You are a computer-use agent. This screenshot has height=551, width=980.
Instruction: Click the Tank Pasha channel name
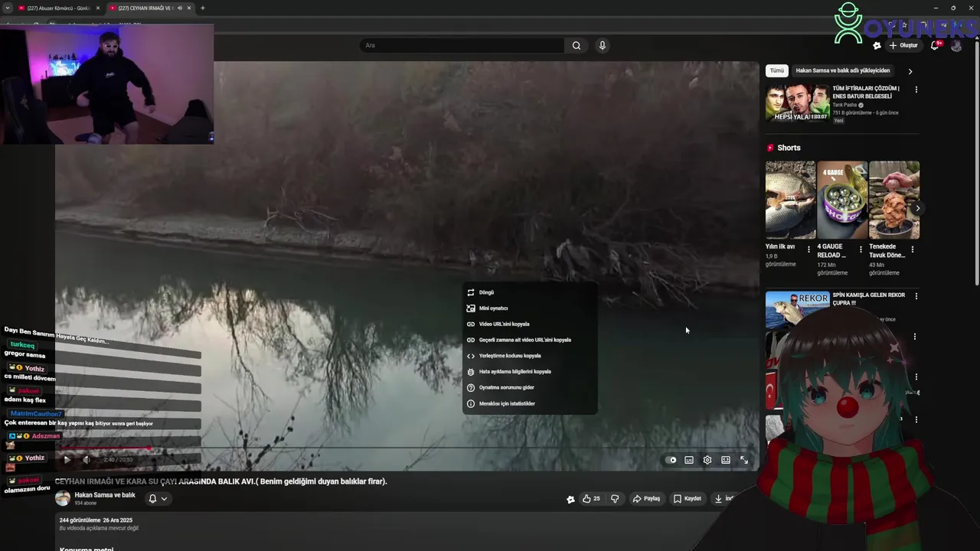pos(844,105)
